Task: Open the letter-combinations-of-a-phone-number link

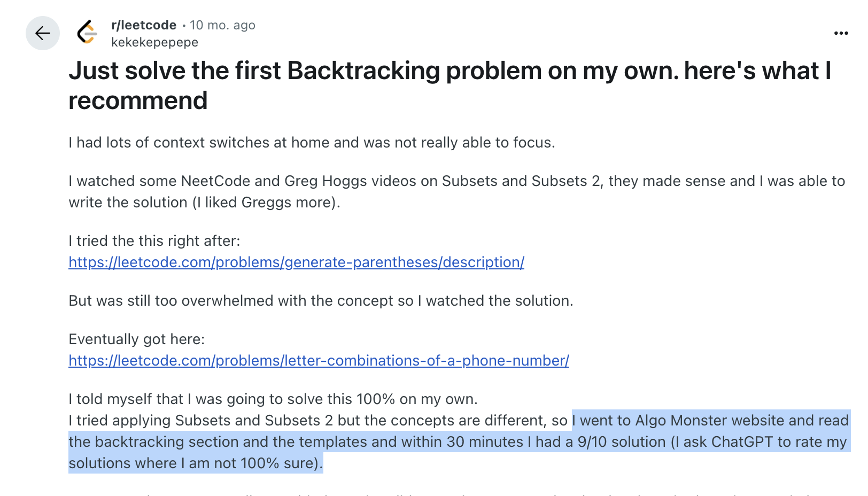Action: point(319,361)
